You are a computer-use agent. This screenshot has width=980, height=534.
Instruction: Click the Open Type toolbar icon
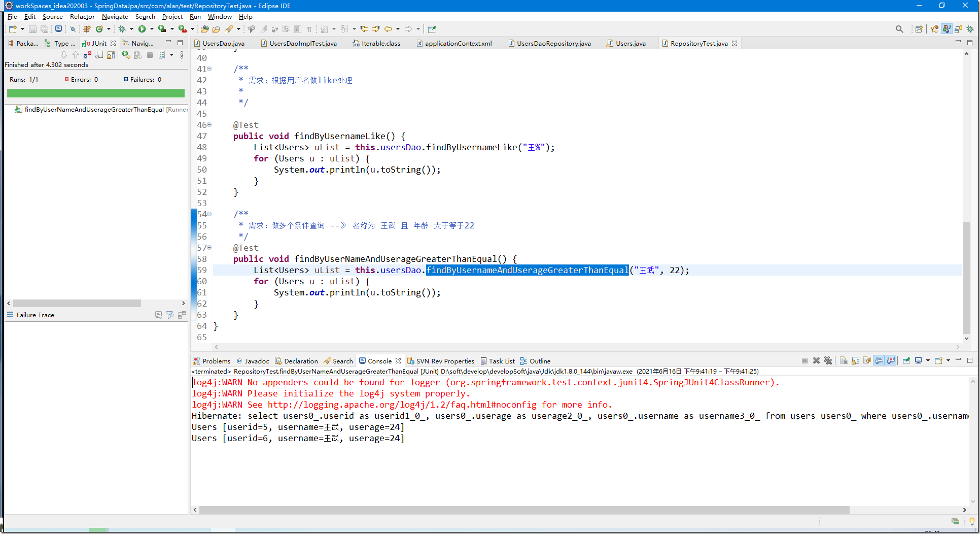205,29
